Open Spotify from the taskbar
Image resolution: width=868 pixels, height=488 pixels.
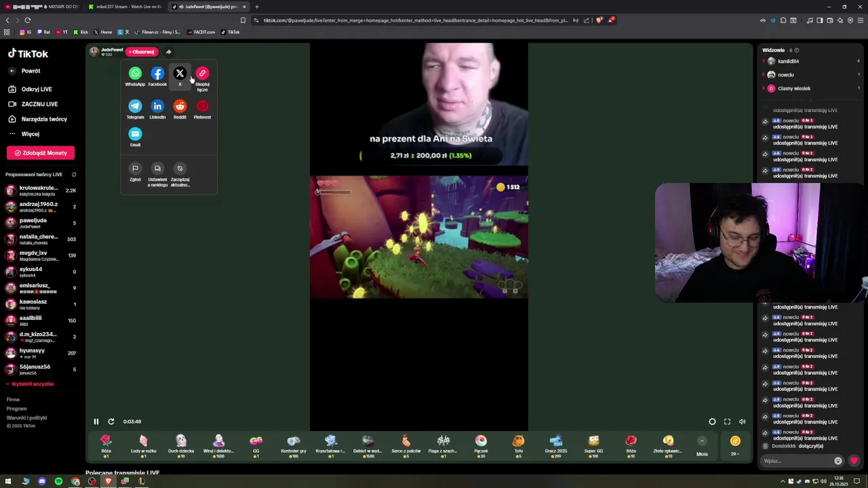tap(58, 482)
